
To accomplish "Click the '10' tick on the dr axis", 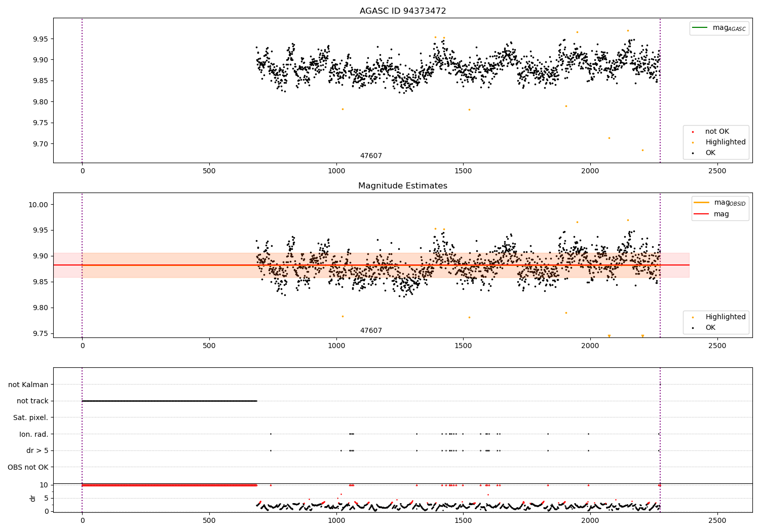I will [44, 485].
